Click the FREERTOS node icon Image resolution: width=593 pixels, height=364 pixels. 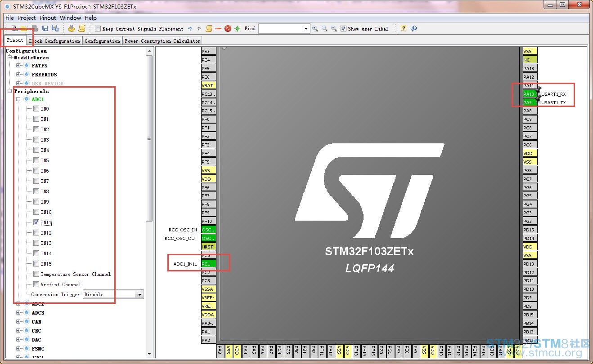click(x=27, y=75)
